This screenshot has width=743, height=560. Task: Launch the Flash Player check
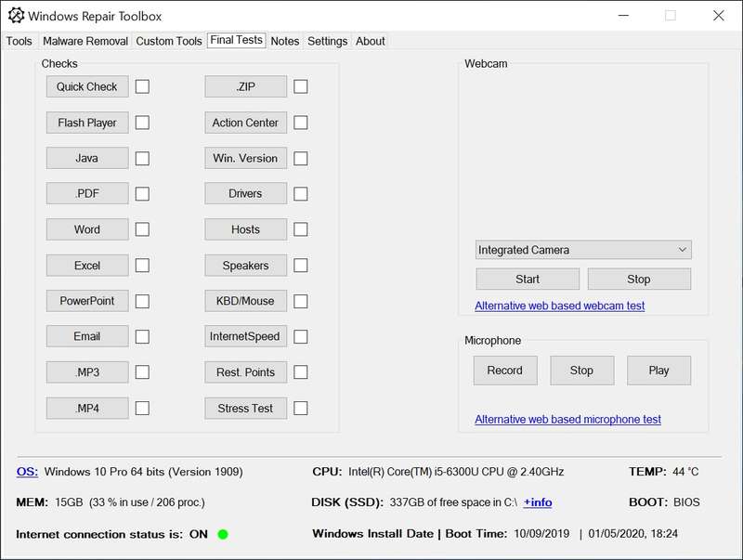click(87, 123)
